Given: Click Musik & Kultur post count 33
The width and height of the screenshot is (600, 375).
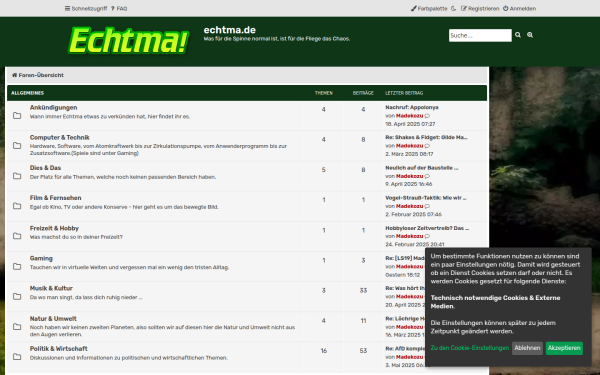Looking at the screenshot, I should [363, 290].
